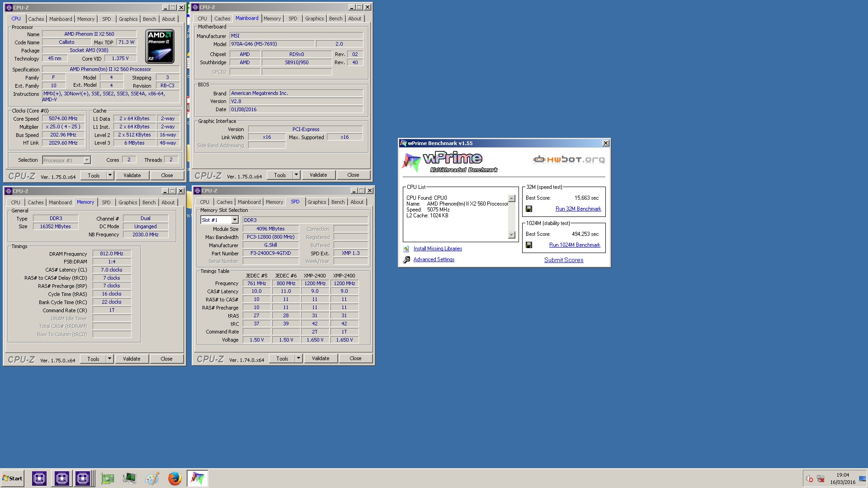Image resolution: width=868 pixels, height=488 pixels.
Task: Open the Processor selection dropdown
Action: (x=87, y=160)
